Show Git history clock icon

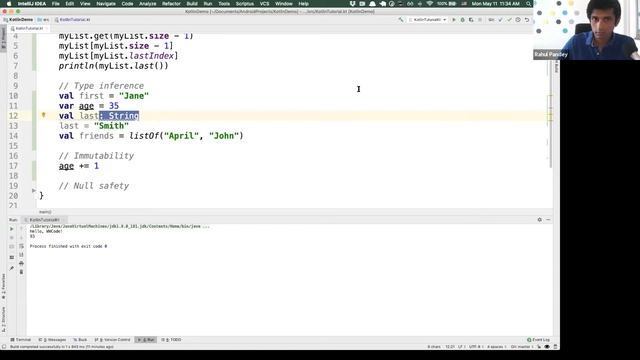coord(518,20)
